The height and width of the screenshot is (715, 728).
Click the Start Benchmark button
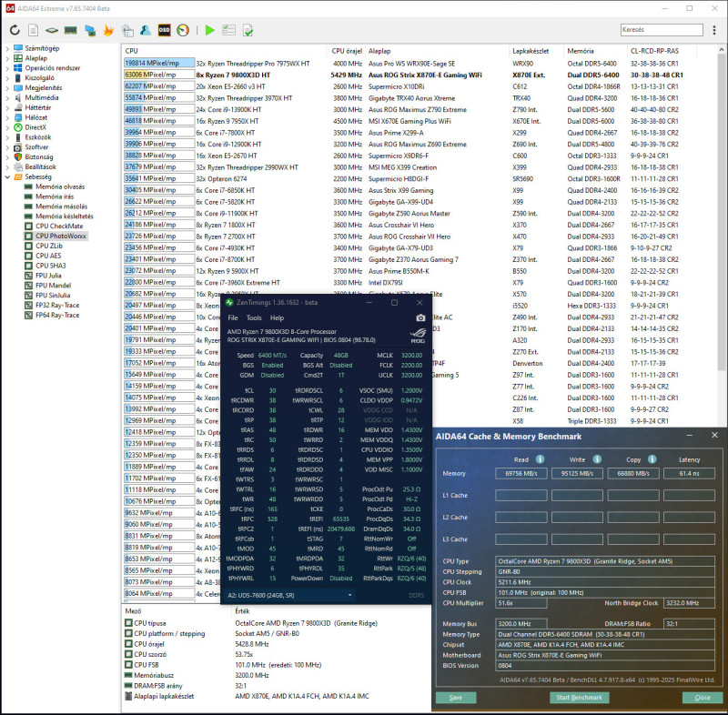pos(579,698)
